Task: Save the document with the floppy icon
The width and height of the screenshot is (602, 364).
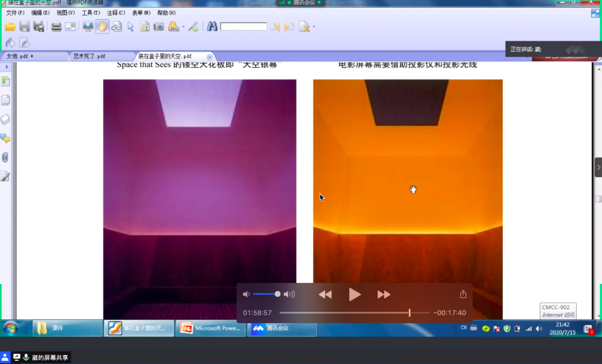Action: point(25,26)
